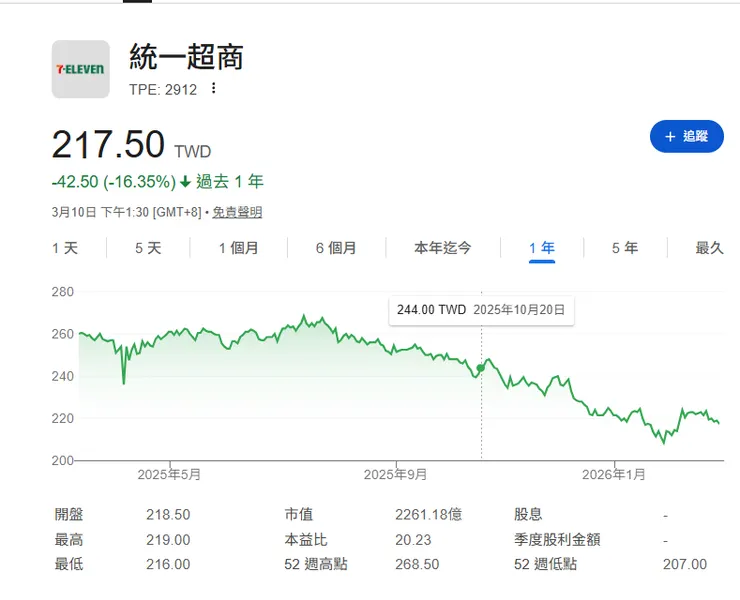The width and height of the screenshot is (740, 600).
Task: Click the 52 週低點 value 207.00
Action: click(685, 564)
